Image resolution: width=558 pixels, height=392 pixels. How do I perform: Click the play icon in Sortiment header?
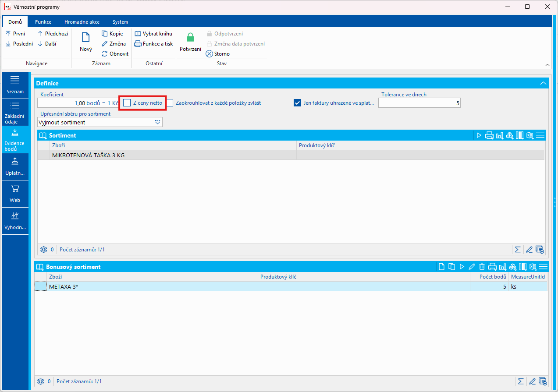(479, 135)
